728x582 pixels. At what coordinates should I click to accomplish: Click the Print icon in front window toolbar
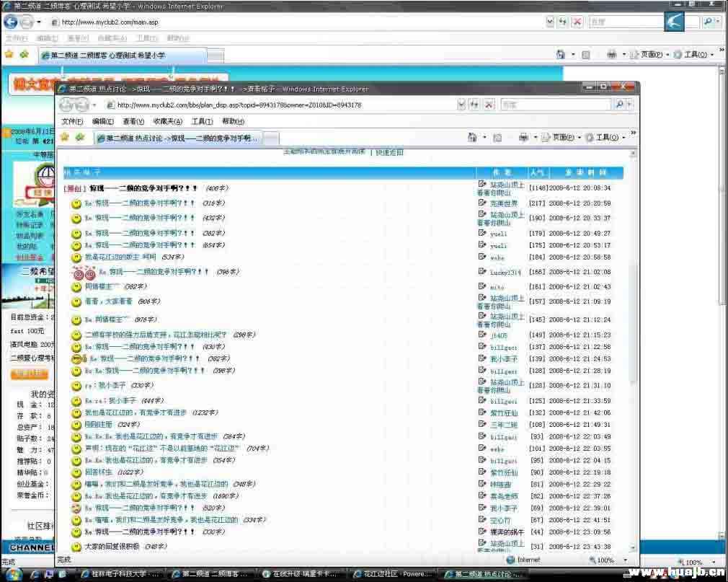523,137
